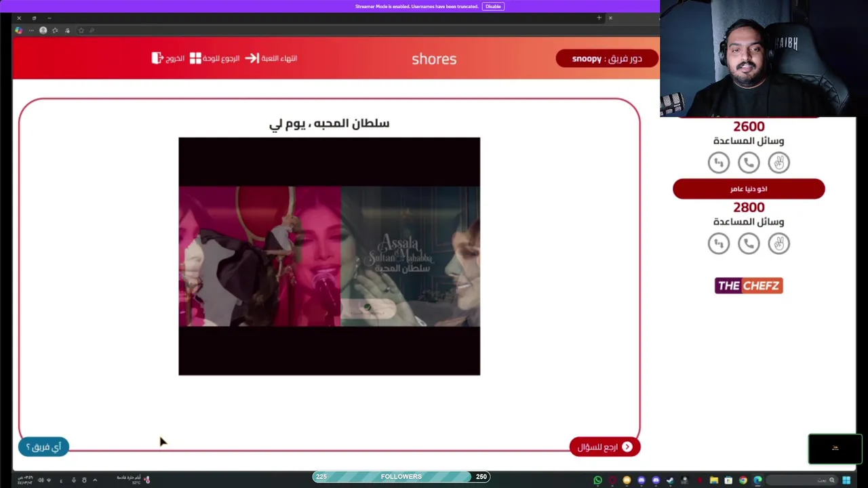The width and height of the screenshot is (868, 488).
Task: Click the followers goal progress bar
Action: (x=401, y=476)
